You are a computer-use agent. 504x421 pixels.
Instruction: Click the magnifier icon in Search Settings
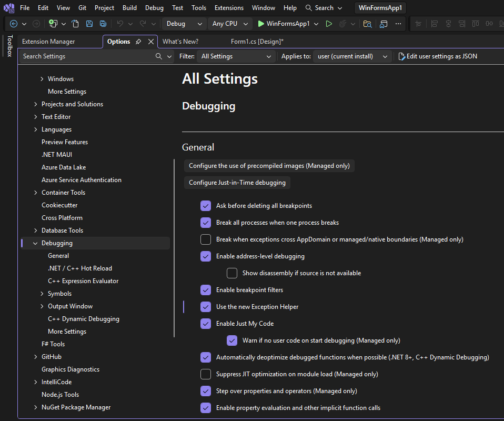(159, 56)
